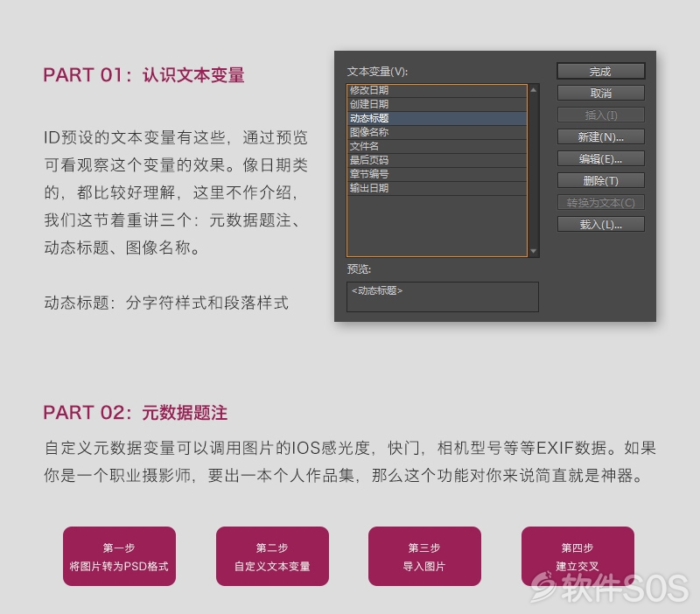Select 最后页码 in the variable list
This screenshot has height=614, width=700.
[x=437, y=160]
